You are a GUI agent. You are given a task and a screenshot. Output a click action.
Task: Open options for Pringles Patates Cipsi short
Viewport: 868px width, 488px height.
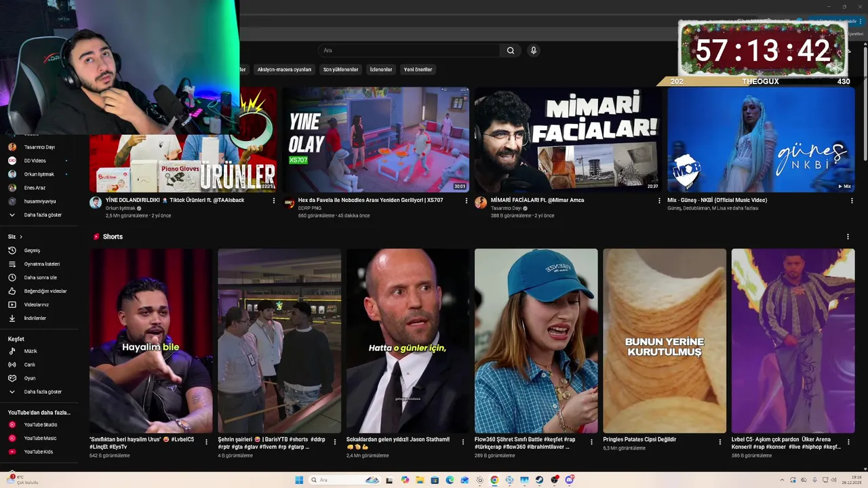(720, 442)
